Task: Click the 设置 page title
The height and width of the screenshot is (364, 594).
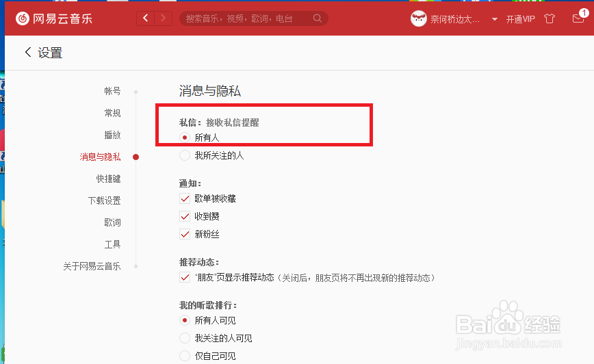Action: tap(50, 53)
